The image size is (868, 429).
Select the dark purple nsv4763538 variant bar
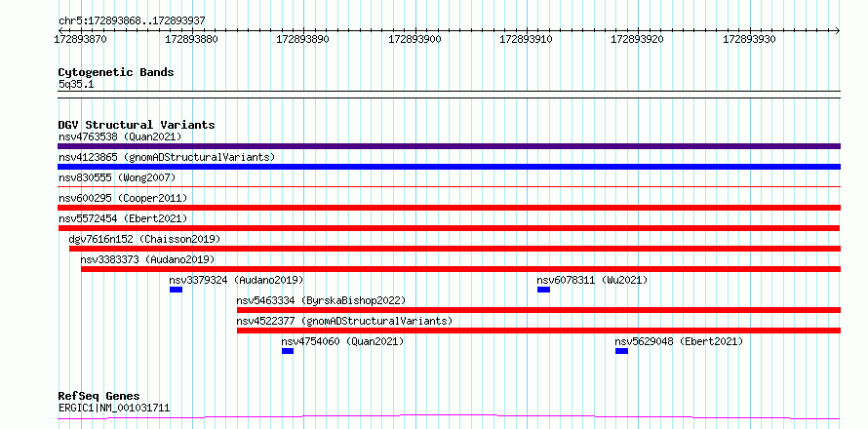tap(449, 146)
